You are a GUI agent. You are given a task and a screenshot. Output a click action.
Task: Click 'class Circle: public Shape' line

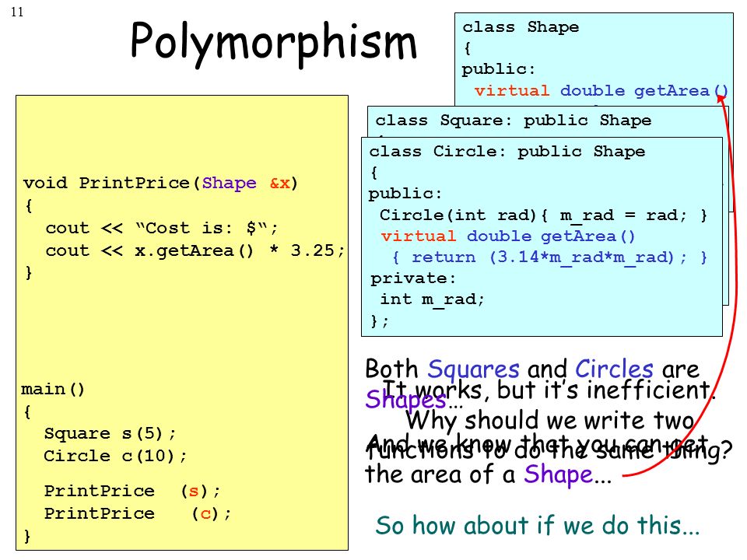tap(507, 152)
